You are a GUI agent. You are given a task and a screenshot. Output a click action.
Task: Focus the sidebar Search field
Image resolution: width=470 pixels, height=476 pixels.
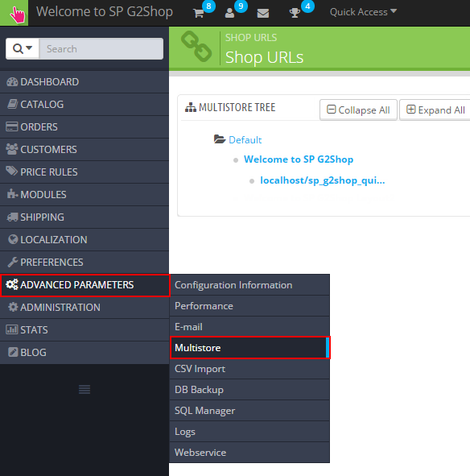click(x=101, y=48)
